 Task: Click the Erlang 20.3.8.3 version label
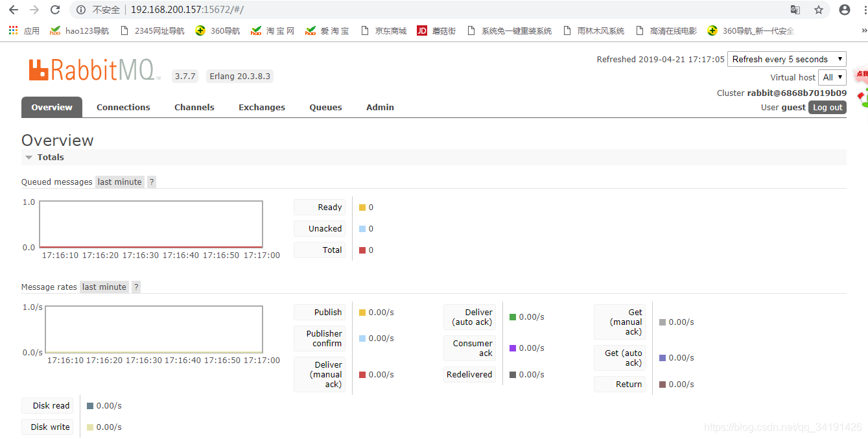(240, 77)
